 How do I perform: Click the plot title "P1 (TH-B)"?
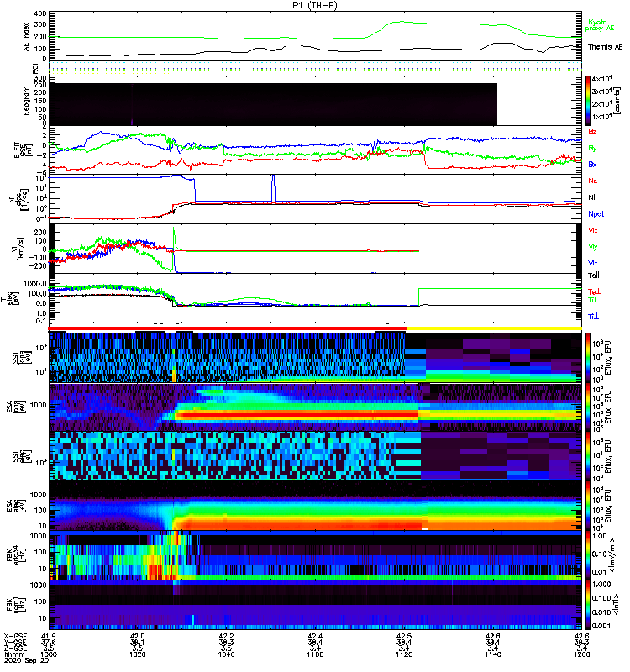(314, 5)
